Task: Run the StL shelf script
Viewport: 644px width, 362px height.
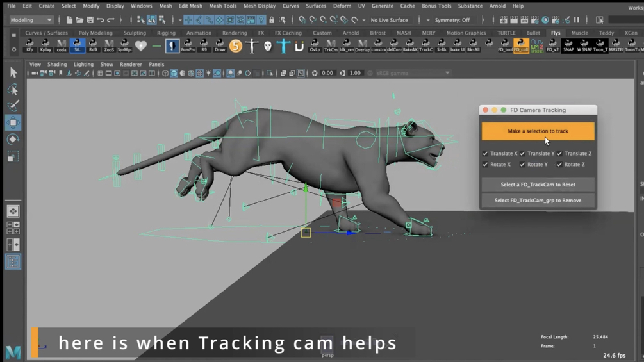Action: pyautogui.click(x=77, y=45)
